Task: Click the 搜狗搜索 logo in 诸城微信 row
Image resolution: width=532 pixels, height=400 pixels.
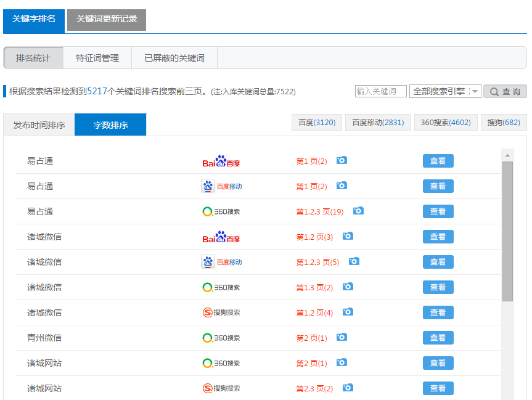Action: click(221, 312)
